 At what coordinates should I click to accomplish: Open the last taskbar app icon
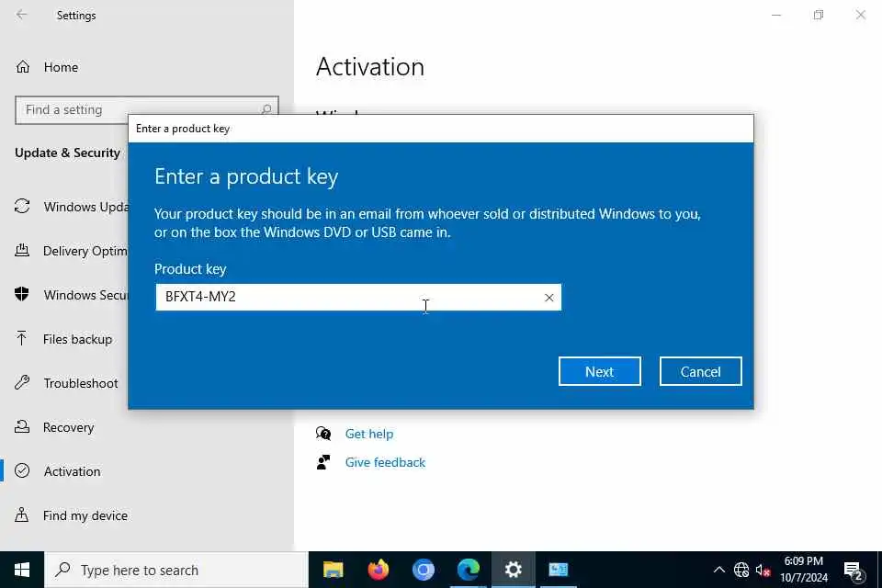click(558, 570)
